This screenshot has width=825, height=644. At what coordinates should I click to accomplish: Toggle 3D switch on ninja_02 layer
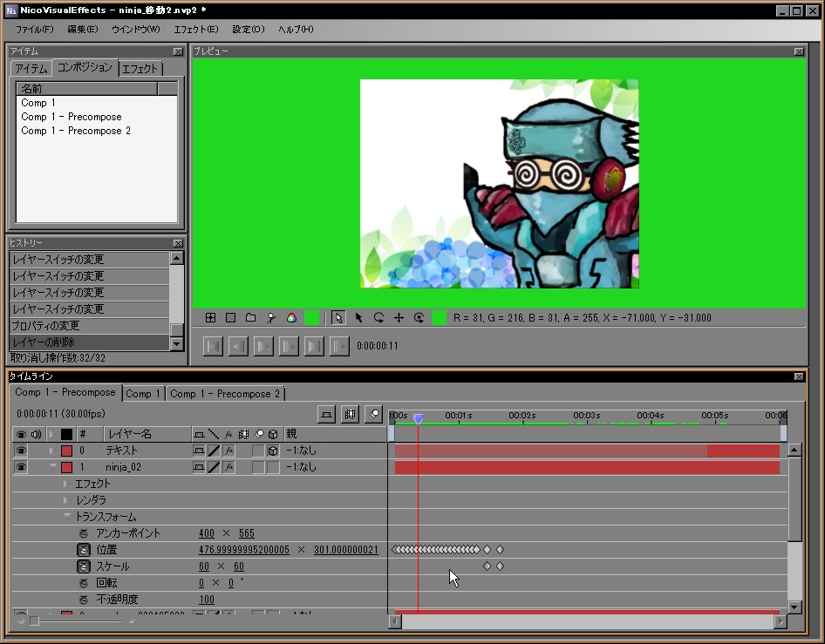coord(273,467)
